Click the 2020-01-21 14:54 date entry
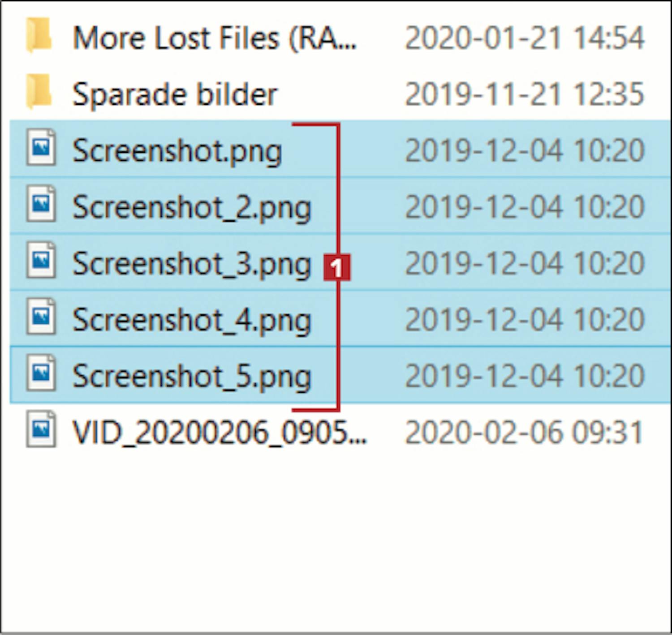This screenshot has height=635, width=672. 524,38
